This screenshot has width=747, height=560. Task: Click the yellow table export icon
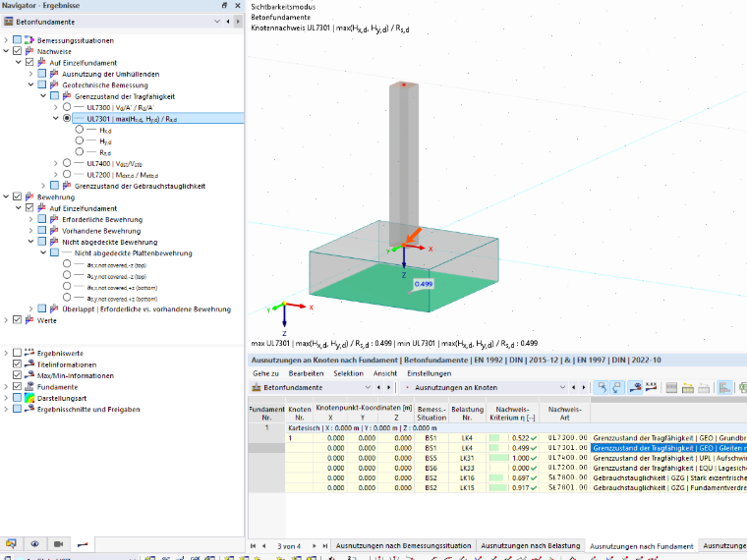(x=687, y=388)
